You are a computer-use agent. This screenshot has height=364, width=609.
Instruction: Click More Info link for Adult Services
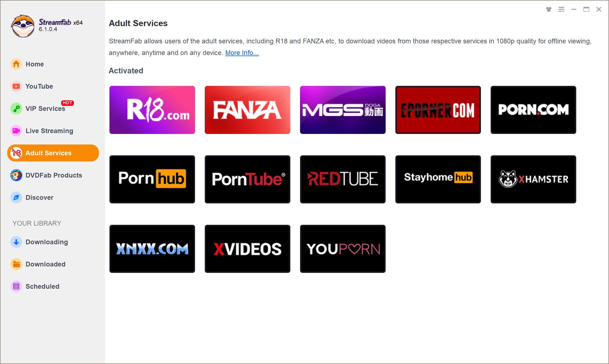(x=241, y=53)
